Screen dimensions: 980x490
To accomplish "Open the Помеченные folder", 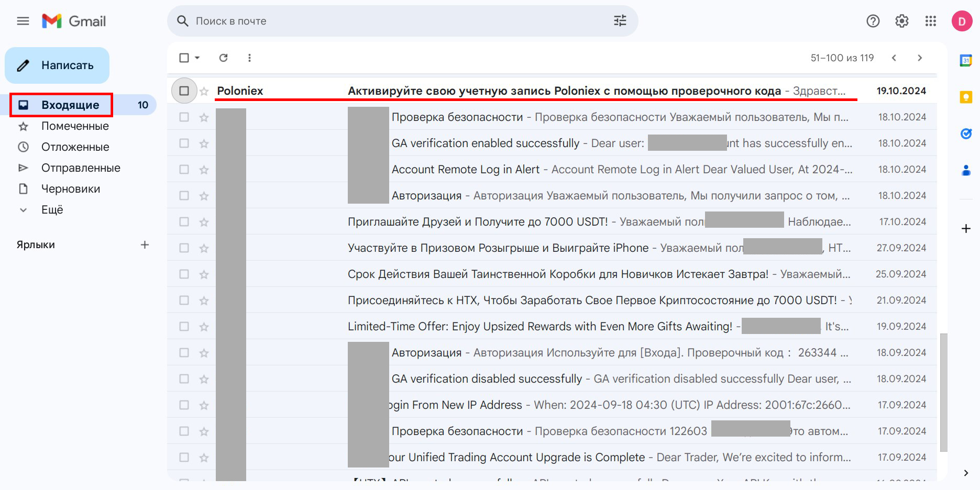I will tap(75, 126).
